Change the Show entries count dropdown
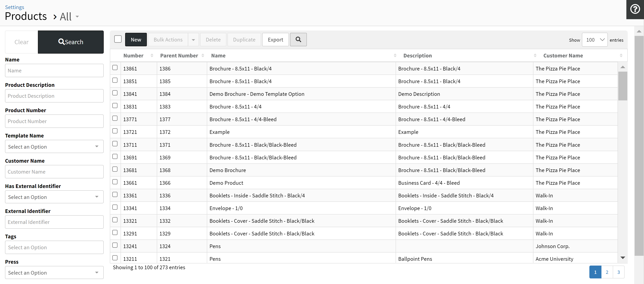 click(x=595, y=40)
